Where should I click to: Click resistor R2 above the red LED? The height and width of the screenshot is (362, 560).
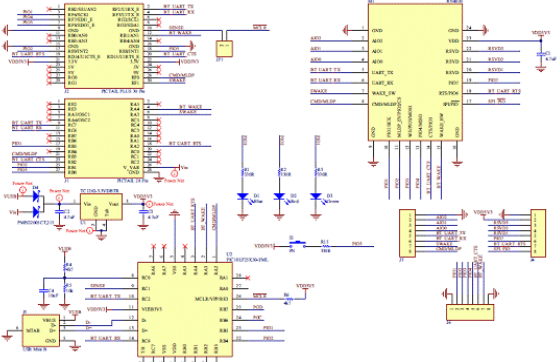[x=279, y=172]
